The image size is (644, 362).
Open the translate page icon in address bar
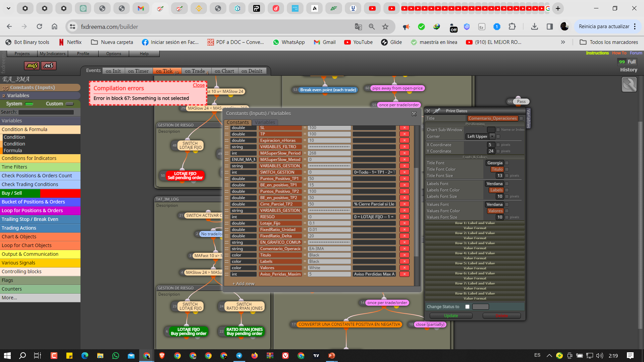(358, 26)
